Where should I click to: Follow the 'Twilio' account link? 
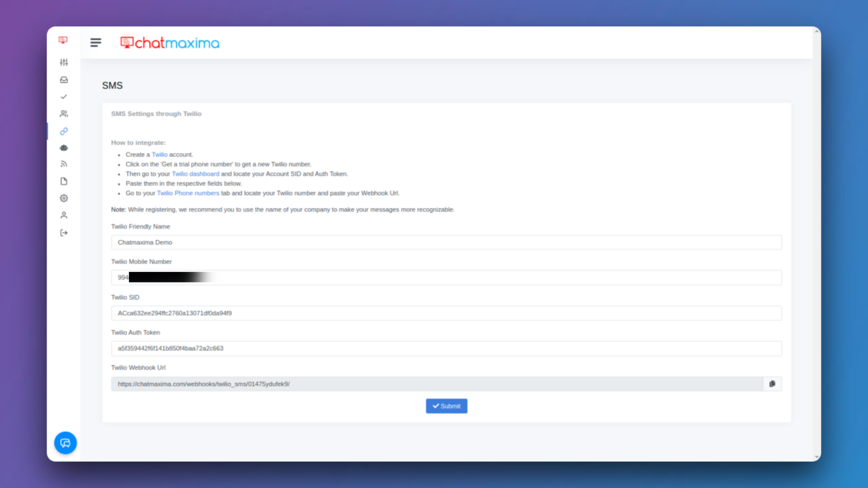tap(160, 155)
